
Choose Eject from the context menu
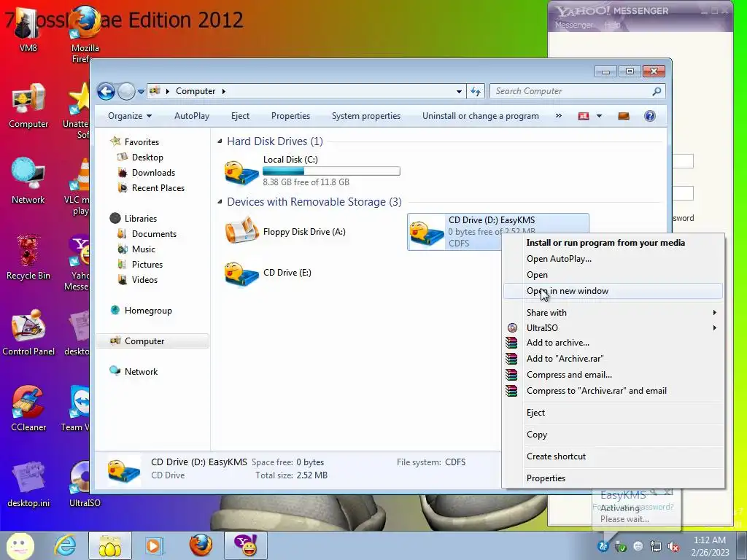click(613, 413)
